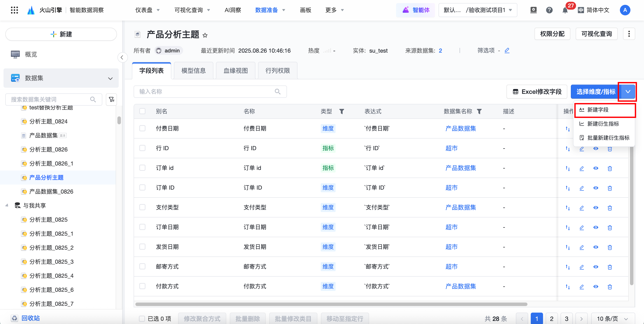644x324 pixels.
Task: Check the checkbox for 行 ID row
Action: 142,148
